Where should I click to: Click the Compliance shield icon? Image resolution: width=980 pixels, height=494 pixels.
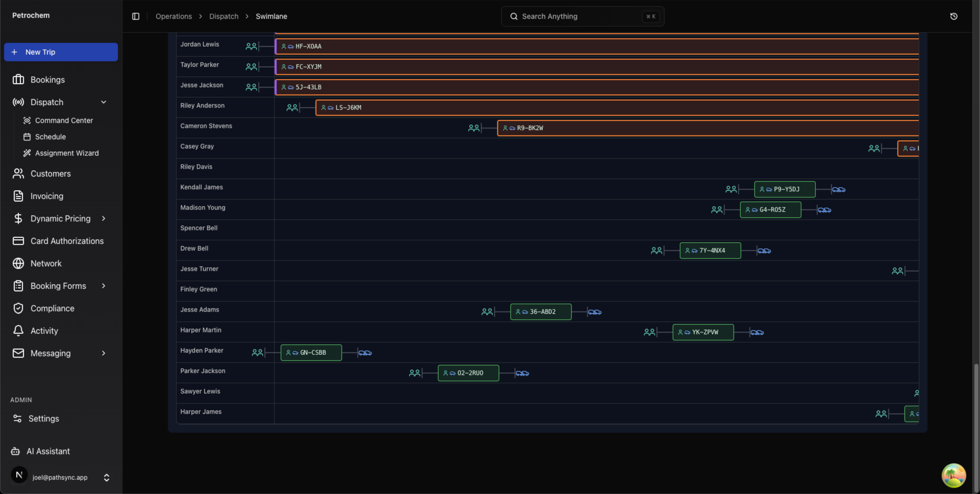coord(18,308)
